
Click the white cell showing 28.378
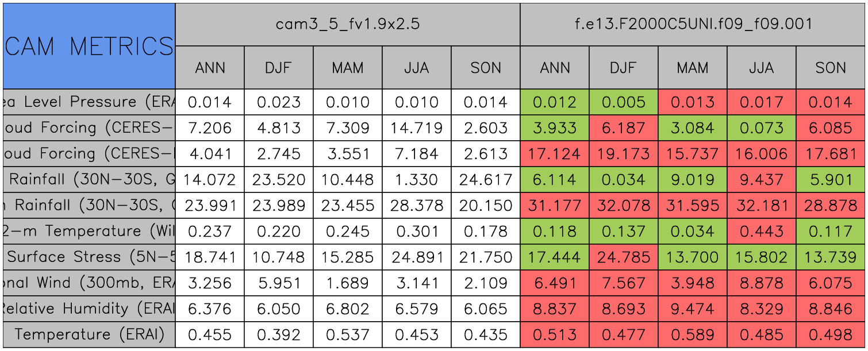[x=417, y=206]
